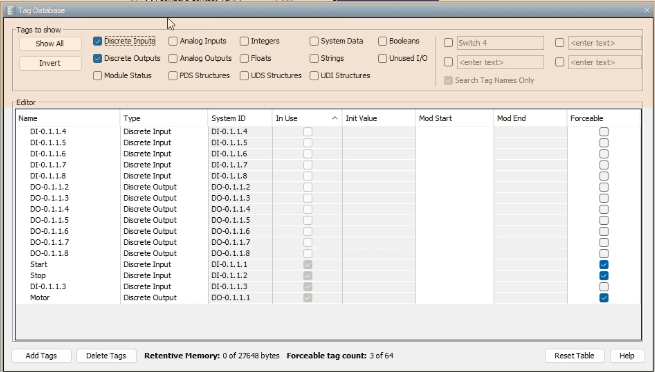Select the DO-0.1.1.2 tag name cell

68,187
